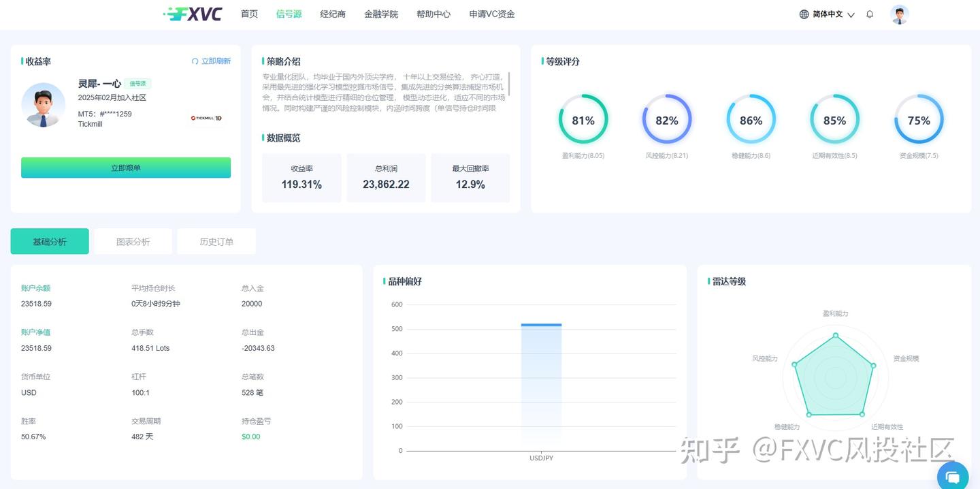Click the 信号源 badge beside 灵犀-一心
This screenshot has height=489, width=980.
point(138,83)
